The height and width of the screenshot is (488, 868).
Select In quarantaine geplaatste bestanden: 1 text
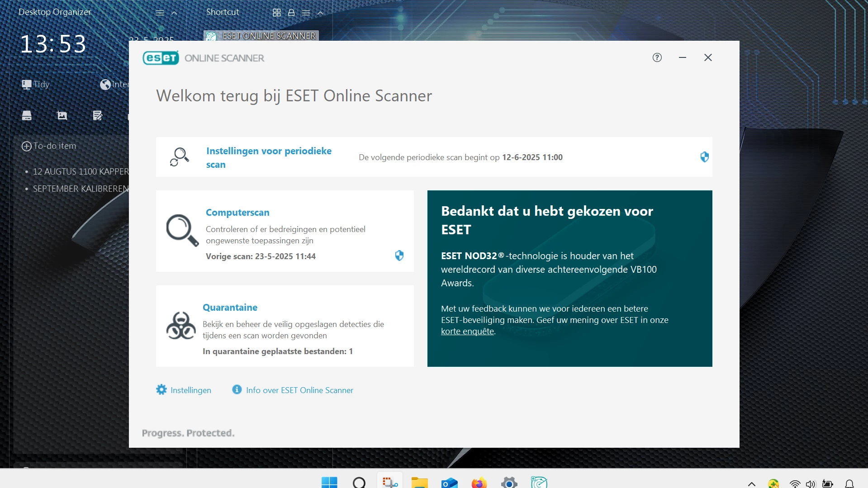click(278, 351)
